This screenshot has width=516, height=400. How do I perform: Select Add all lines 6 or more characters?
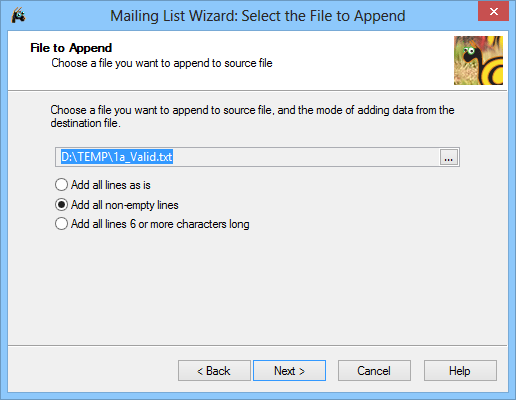[61, 224]
